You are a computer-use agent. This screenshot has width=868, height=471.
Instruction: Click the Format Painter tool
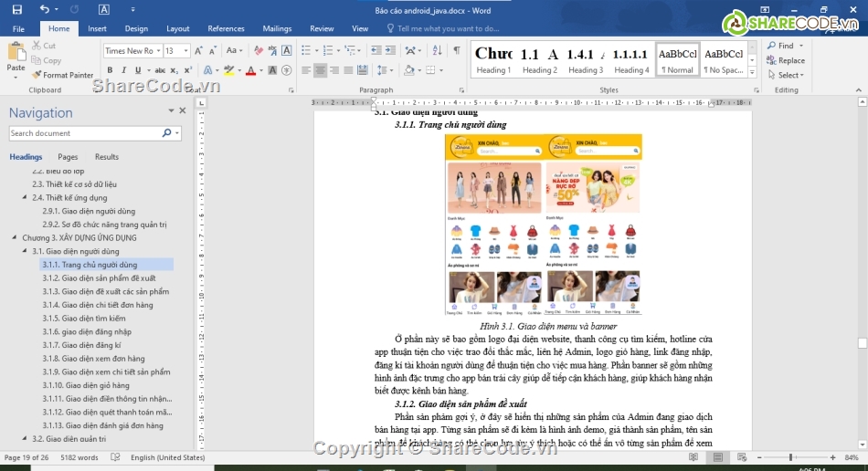pos(62,75)
